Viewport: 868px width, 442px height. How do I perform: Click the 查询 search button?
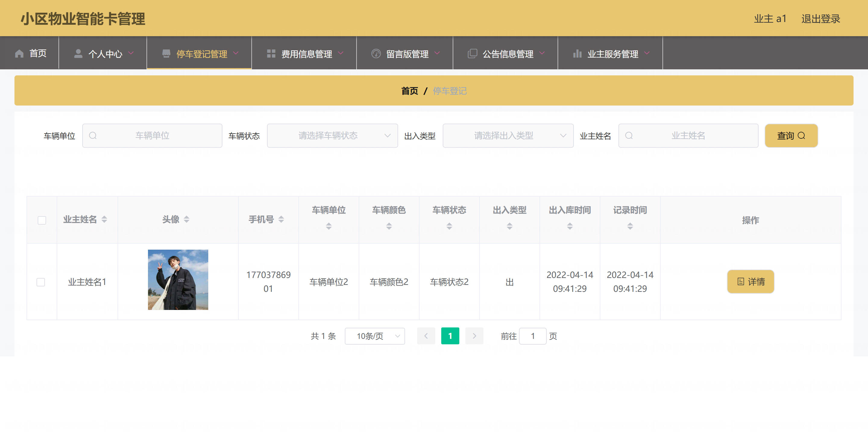(x=791, y=136)
